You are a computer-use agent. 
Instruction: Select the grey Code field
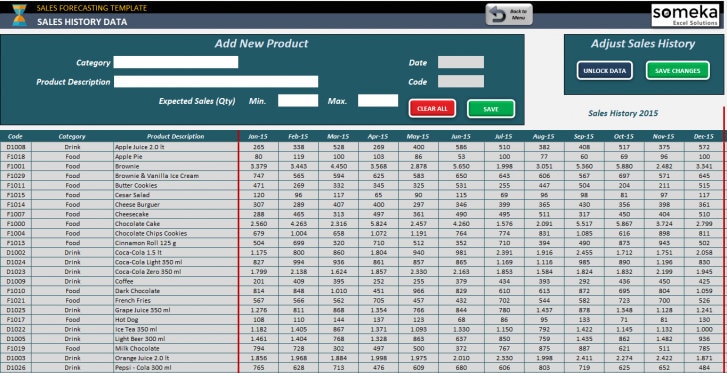pyautogui.click(x=461, y=82)
